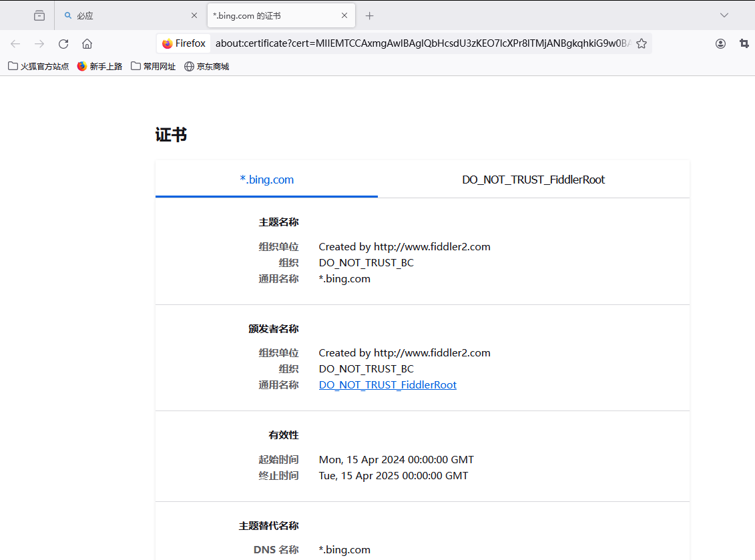Click the 主题替代名称 section heading
Image resolution: width=755 pixels, height=560 pixels.
point(268,526)
